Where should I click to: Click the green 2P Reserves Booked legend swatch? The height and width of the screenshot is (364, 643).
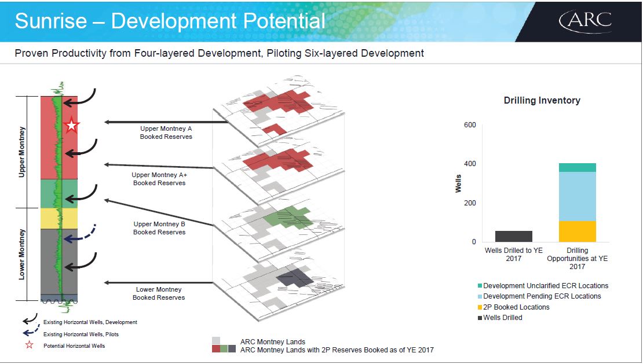[x=224, y=349]
